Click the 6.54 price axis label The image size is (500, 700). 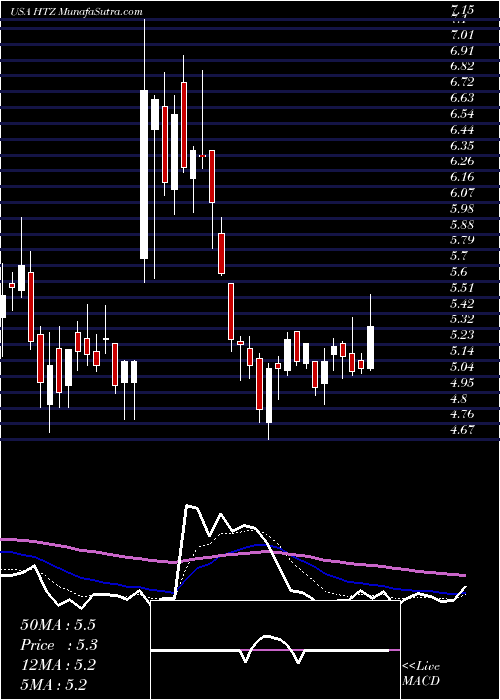tap(462, 114)
